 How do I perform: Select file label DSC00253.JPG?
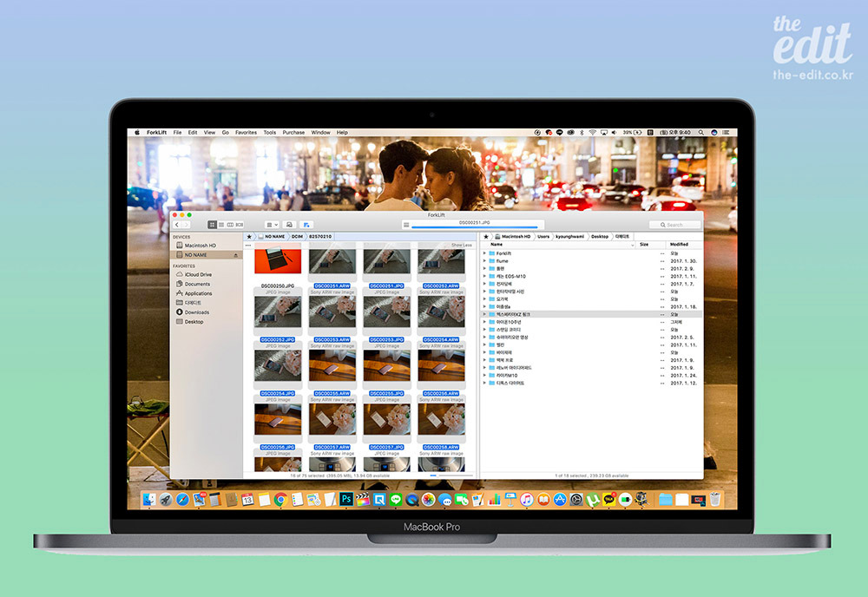386,340
